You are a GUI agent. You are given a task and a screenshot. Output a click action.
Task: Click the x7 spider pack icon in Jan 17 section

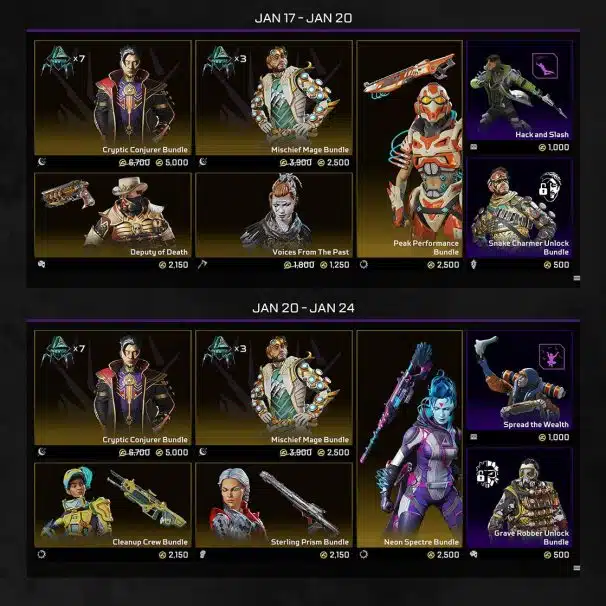pos(58,61)
